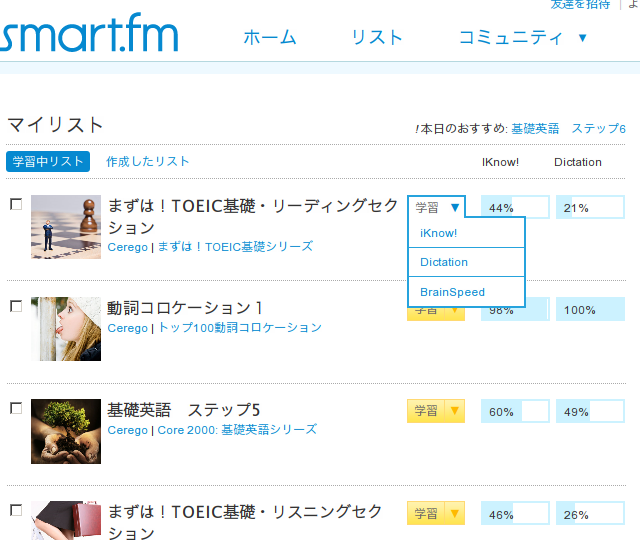Open recommended ステップ6 link

(x=598, y=129)
